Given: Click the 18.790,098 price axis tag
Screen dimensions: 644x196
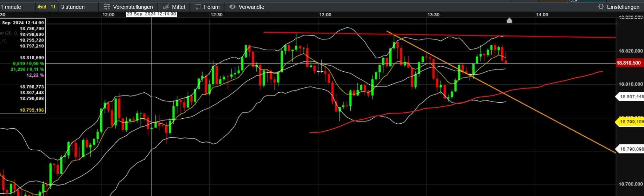Looking at the screenshot, I should tap(630, 149).
